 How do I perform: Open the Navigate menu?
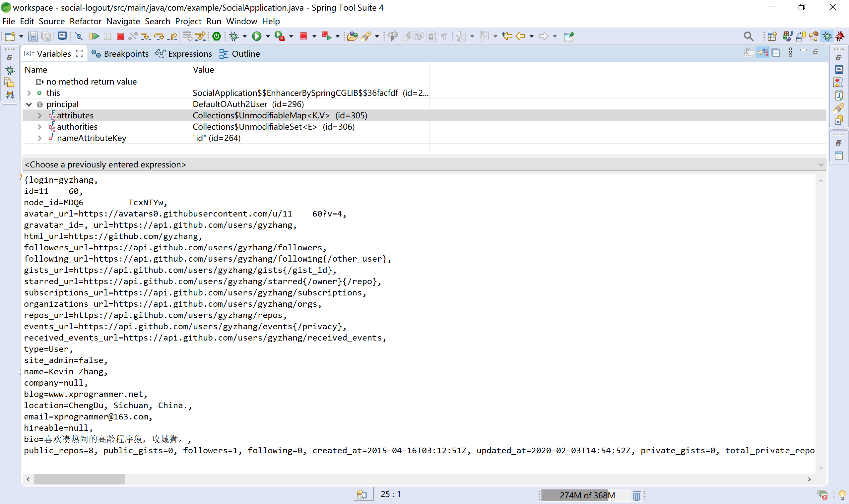pyautogui.click(x=123, y=21)
